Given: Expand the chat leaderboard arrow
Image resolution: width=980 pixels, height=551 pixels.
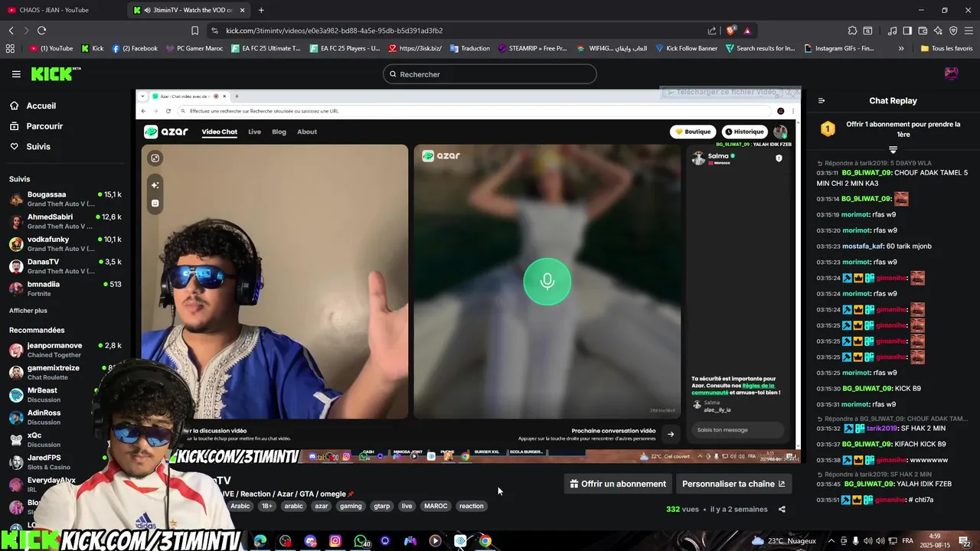Looking at the screenshot, I should click(893, 149).
